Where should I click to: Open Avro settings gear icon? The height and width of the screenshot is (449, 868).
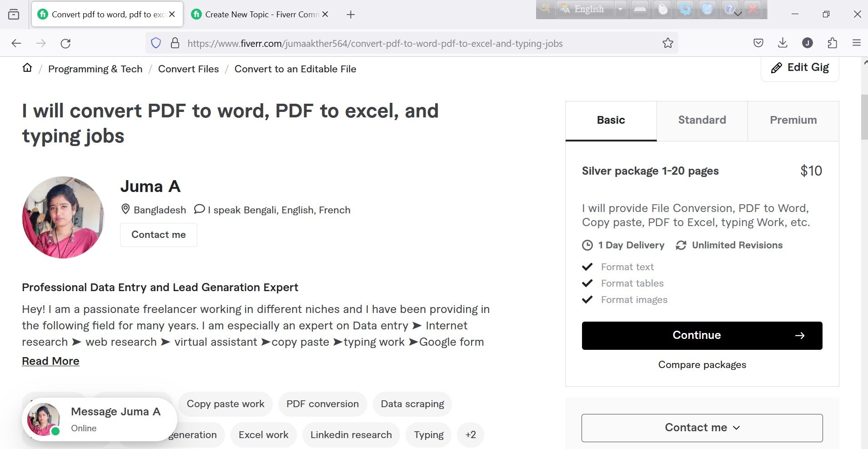(x=685, y=9)
